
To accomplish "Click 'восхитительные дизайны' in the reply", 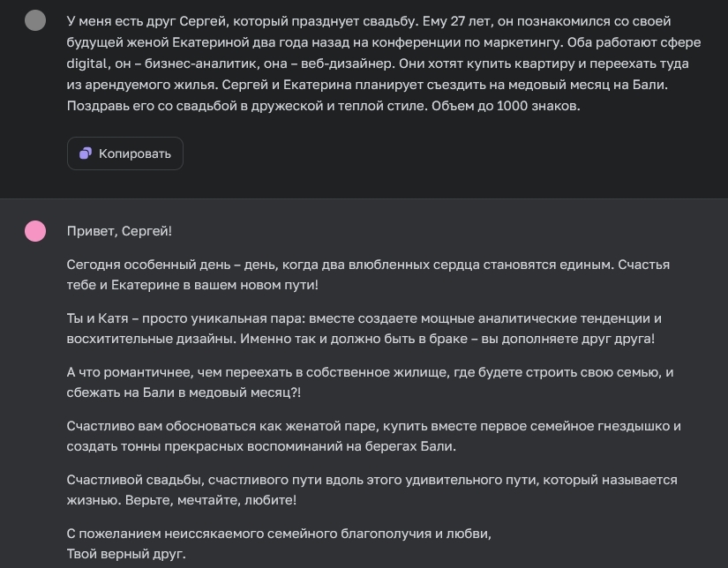I will click(x=144, y=339).
